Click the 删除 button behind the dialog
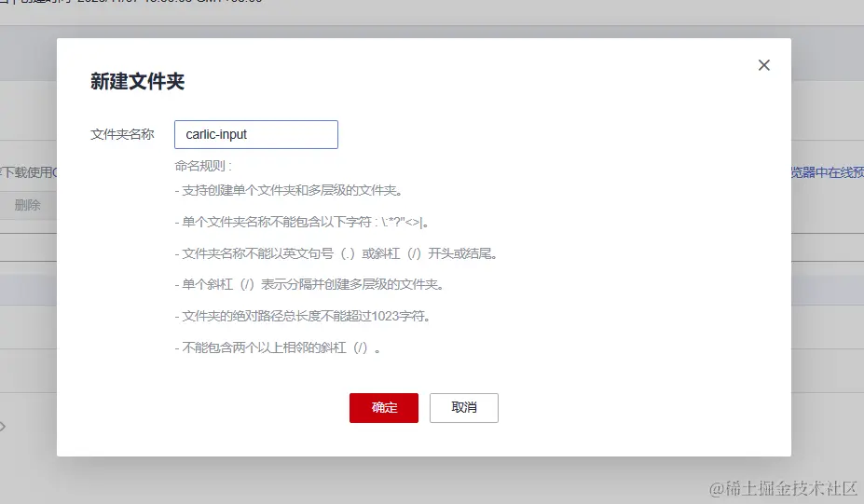The height and width of the screenshot is (504, 864). [x=28, y=206]
